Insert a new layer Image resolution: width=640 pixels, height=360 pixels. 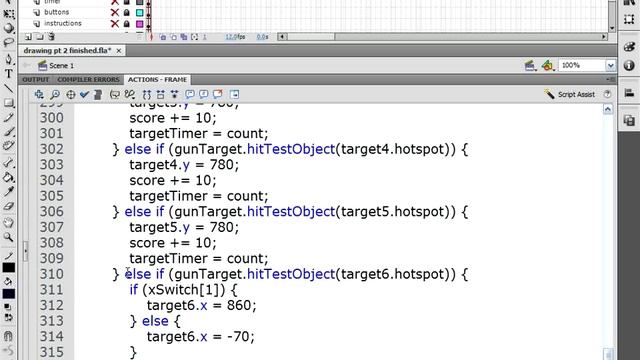pyautogui.click(x=28, y=37)
